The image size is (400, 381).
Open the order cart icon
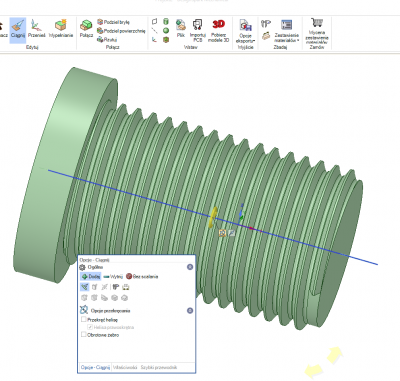pyautogui.click(x=316, y=23)
